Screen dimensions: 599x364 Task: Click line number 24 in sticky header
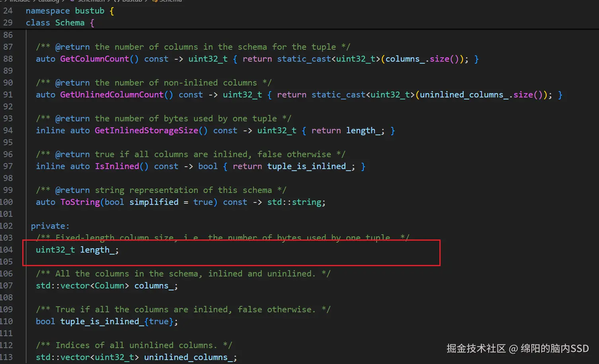coord(8,11)
